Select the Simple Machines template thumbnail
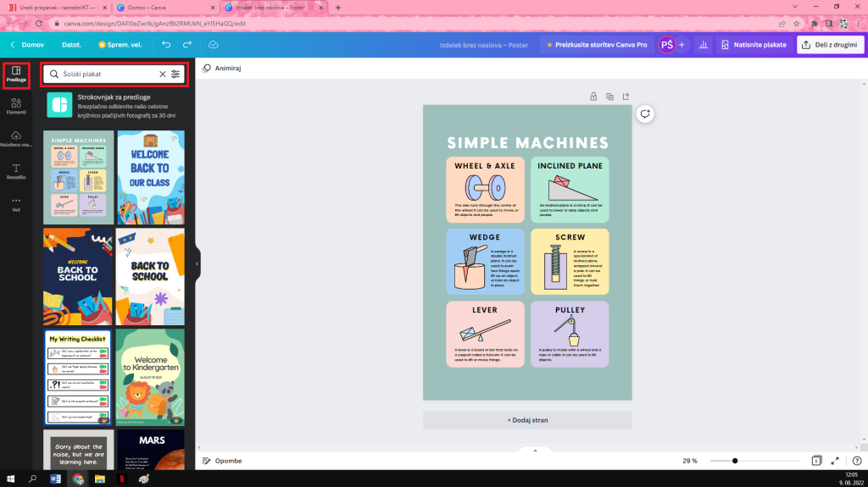 pyautogui.click(x=79, y=177)
